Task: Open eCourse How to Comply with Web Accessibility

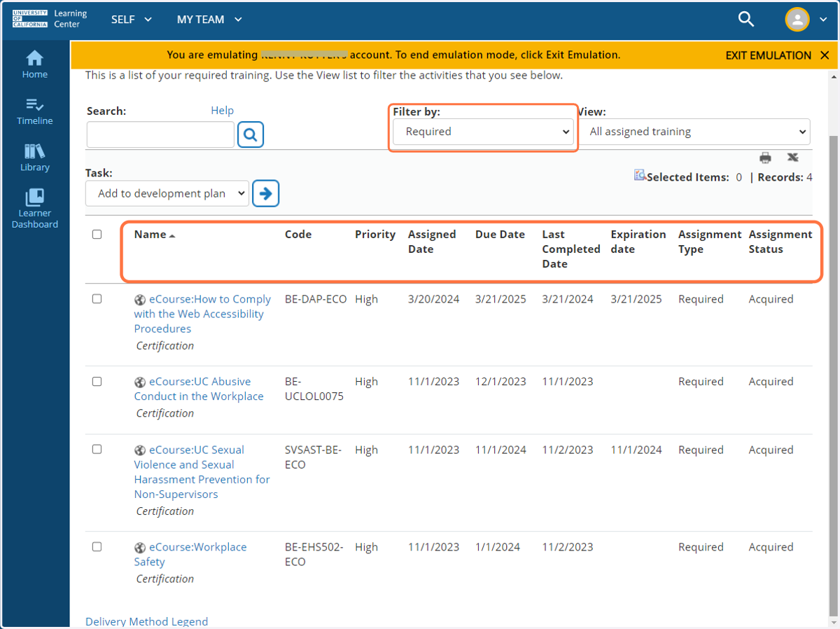Action: (203, 314)
